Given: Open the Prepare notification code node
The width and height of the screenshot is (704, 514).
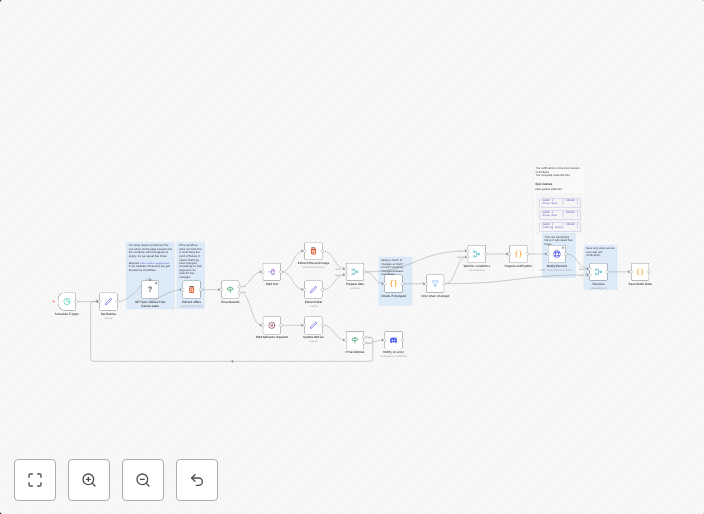Looking at the screenshot, I should pyautogui.click(x=518, y=253).
